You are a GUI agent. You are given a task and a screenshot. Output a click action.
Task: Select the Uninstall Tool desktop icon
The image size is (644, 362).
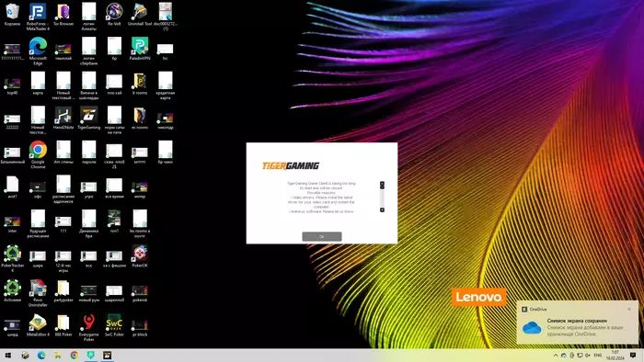point(140,15)
